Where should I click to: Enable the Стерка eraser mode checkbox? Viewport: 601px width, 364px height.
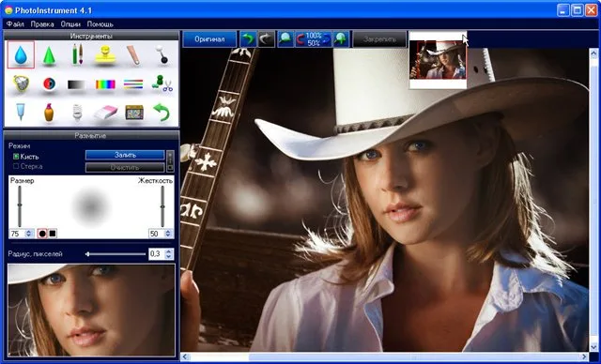pyautogui.click(x=16, y=166)
